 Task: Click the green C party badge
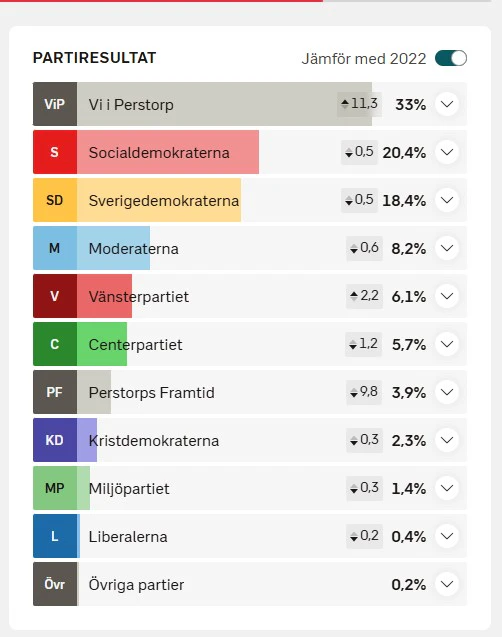pyautogui.click(x=55, y=344)
